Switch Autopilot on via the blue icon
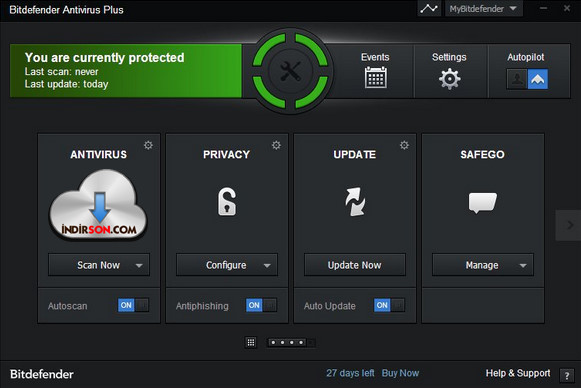Screen dimensions: 581x388 pos(538,79)
